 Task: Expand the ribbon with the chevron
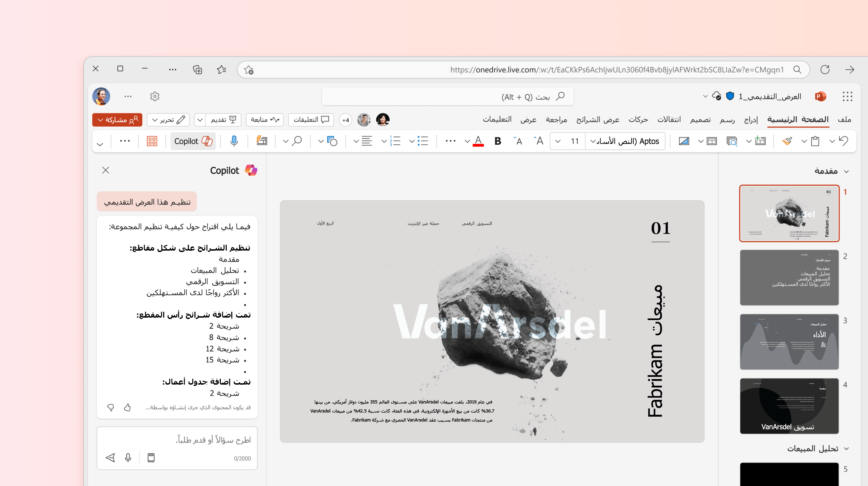(x=100, y=144)
